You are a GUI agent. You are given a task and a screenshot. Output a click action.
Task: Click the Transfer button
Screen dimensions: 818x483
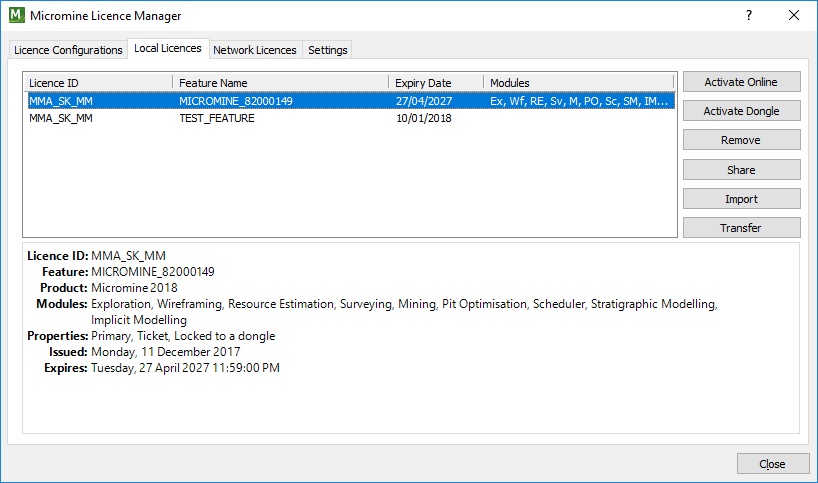(741, 228)
